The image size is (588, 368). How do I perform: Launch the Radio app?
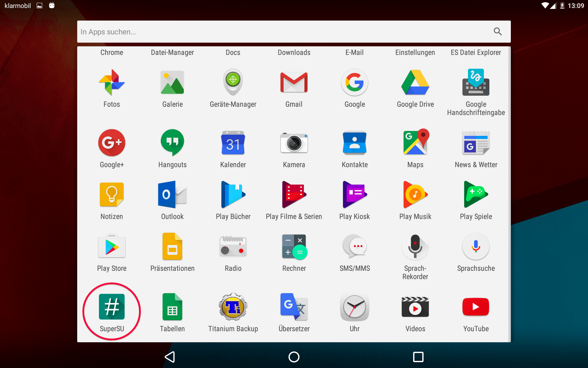point(233,247)
